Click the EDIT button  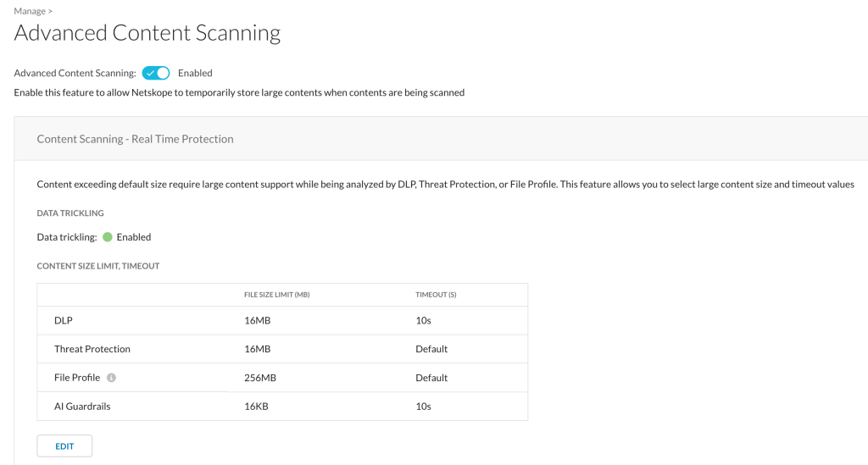point(64,446)
